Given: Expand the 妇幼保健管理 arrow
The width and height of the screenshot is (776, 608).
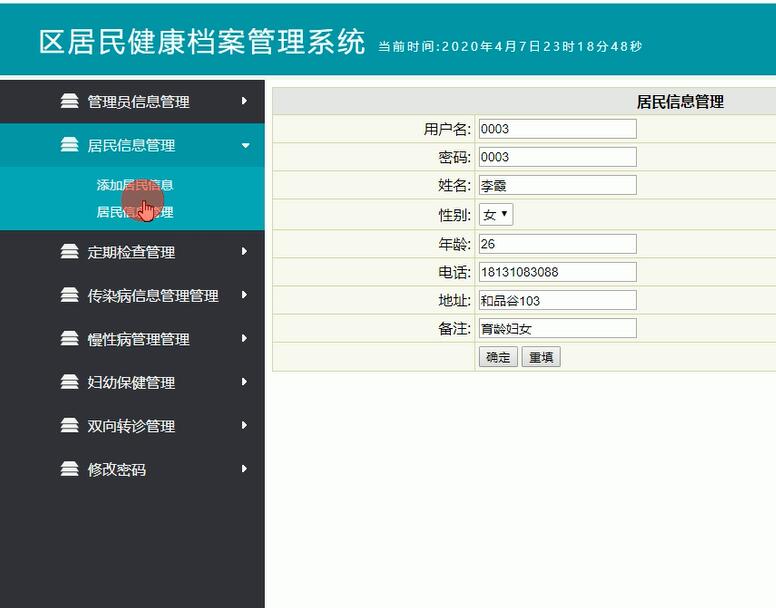Looking at the screenshot, I should [x=244, y=382].
